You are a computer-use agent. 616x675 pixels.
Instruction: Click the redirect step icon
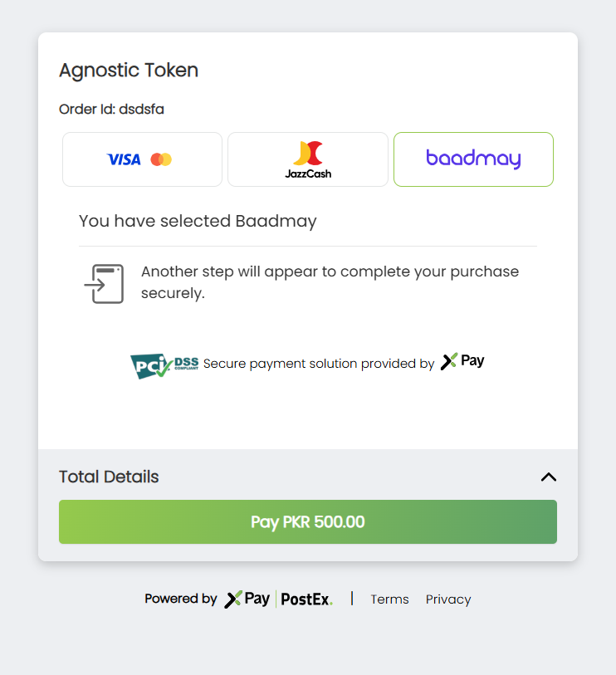click(105, 283)
